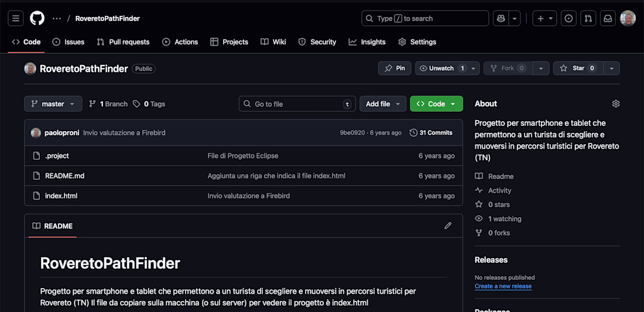This screenshot has height=312, width=644.
Task: Click the Create a new release link
Action: [x=503, y=286]
